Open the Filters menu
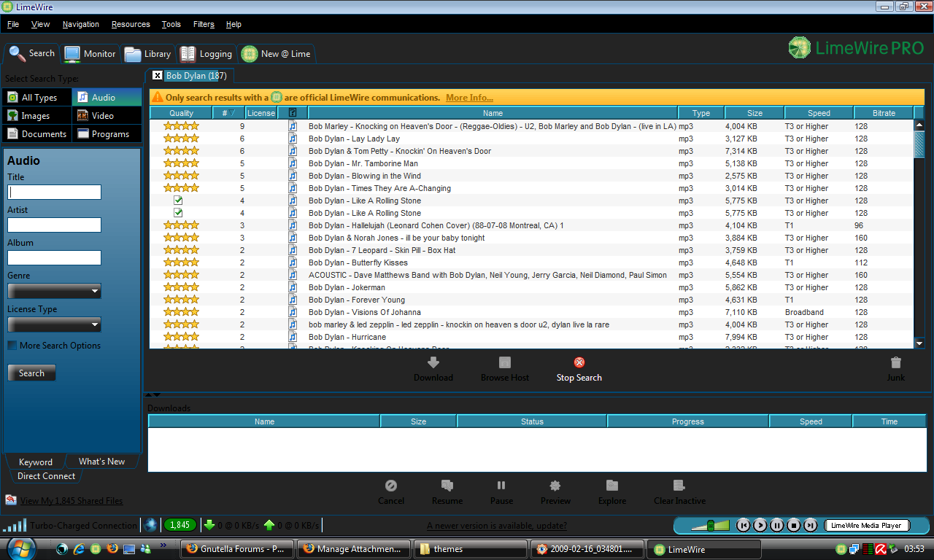The height and width of the screenshot is (560, 934). click(204, 24)
